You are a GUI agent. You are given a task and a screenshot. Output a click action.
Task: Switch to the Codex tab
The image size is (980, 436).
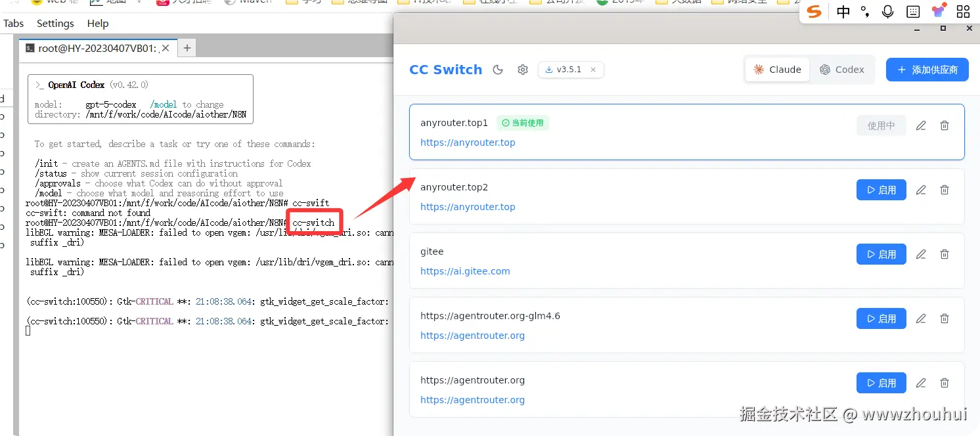(841, 70)
